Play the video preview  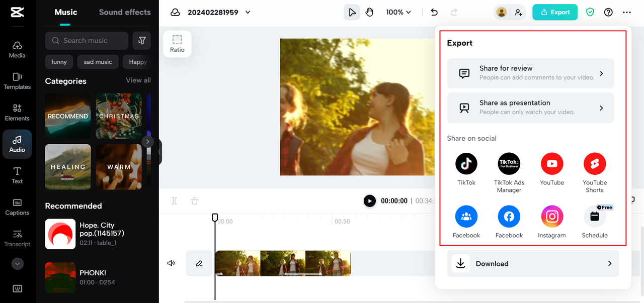pyautogui.click(x=370, y=201)
